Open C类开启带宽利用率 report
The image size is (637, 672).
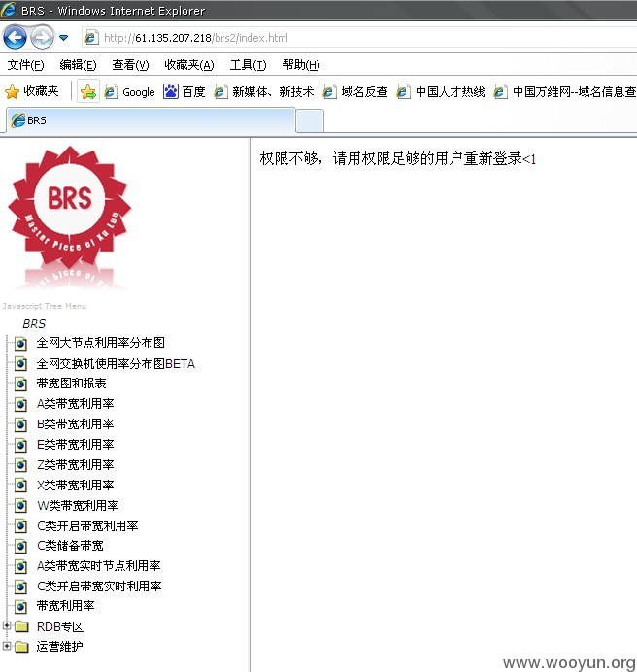(x=87, y=526)
